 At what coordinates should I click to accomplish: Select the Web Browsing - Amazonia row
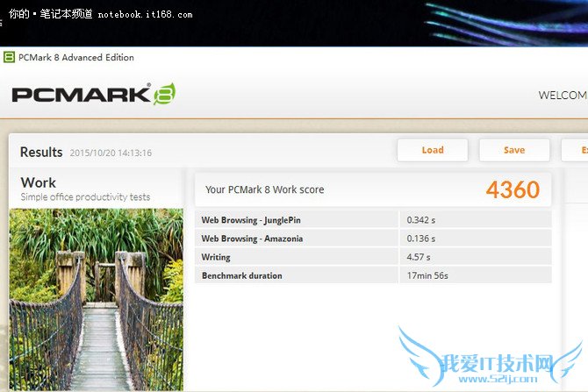[x=373, y=239]
